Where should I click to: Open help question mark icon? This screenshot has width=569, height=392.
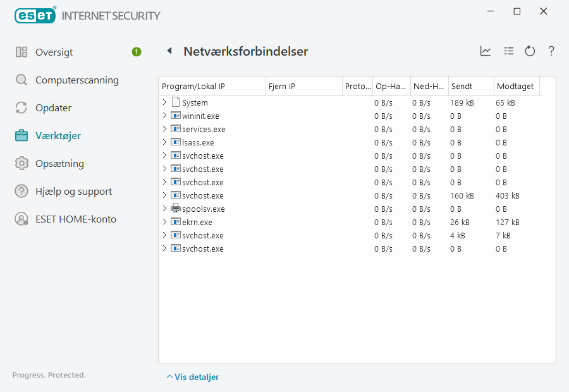point(551,51)
